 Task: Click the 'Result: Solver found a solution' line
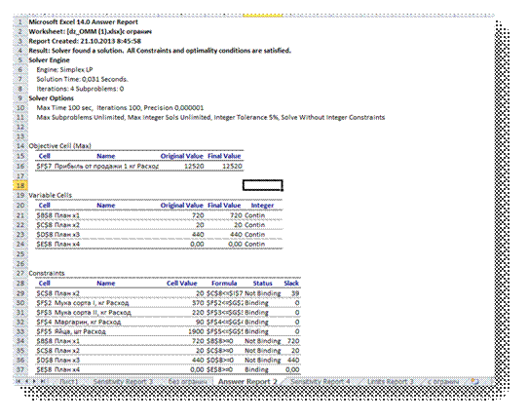(160, 51)
